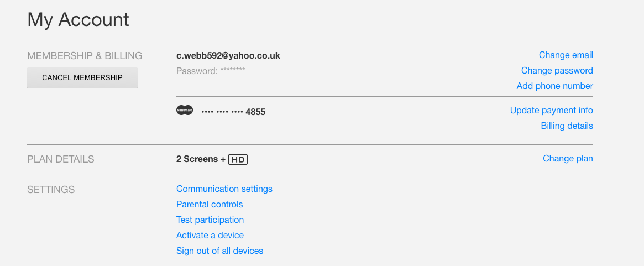Viewport: 644px width, 266px height.
Task: Click the 2 Screens plan text
Action: pyautogui.click(x=197, y=159)
